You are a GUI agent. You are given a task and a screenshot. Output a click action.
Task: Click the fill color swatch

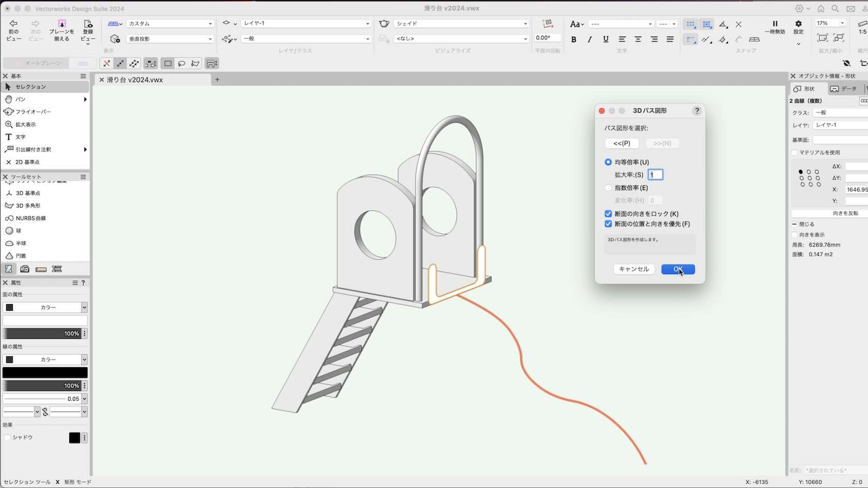click(x=45, y=320)
